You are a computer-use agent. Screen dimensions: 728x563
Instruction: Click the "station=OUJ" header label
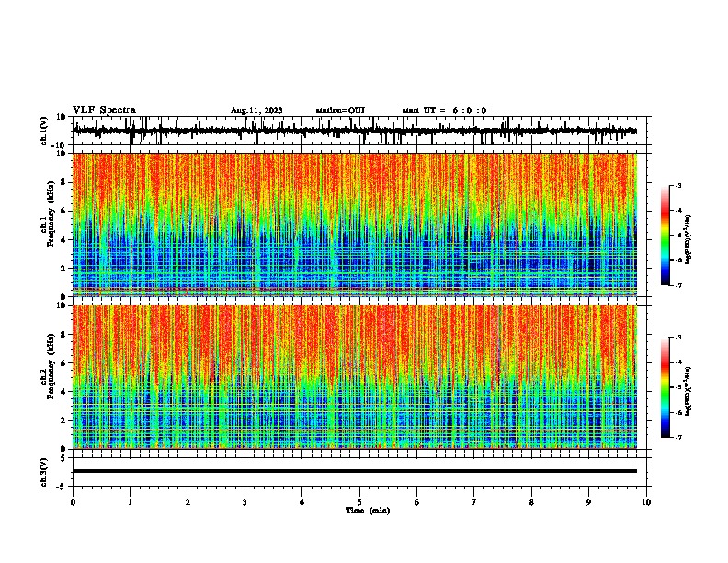340,110
